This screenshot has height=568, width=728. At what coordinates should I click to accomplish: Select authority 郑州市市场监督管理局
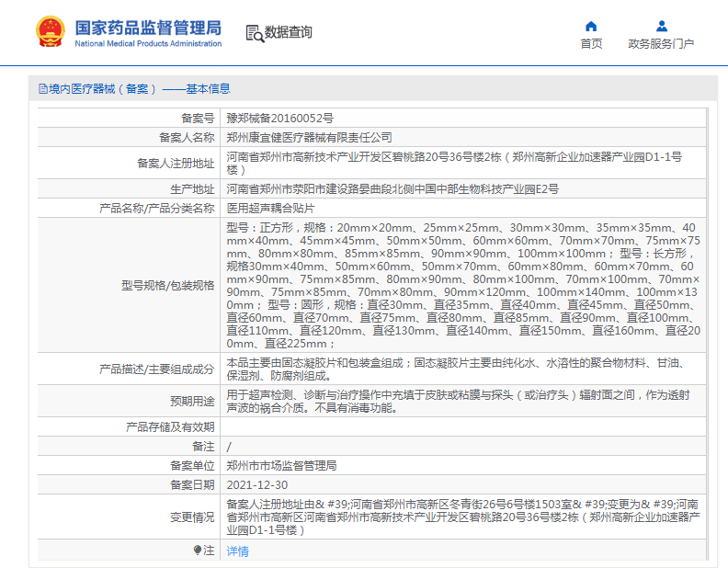click(281, 465)
